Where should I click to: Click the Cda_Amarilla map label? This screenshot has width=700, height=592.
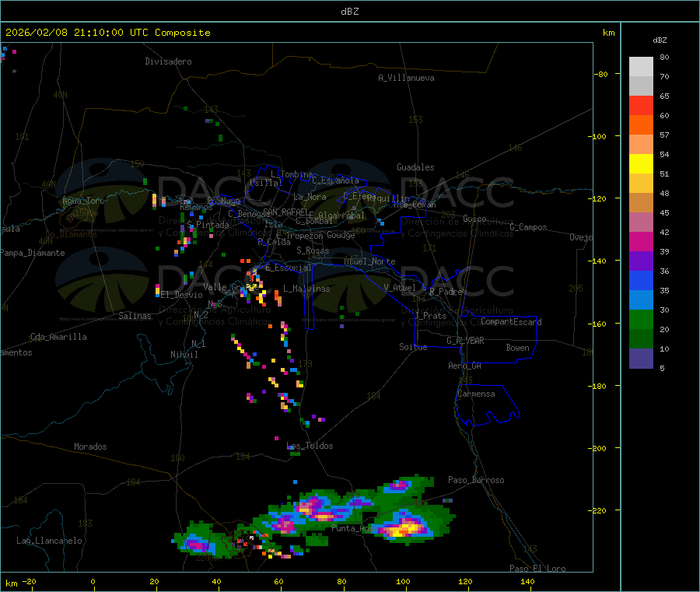click(x=58, y=337)
